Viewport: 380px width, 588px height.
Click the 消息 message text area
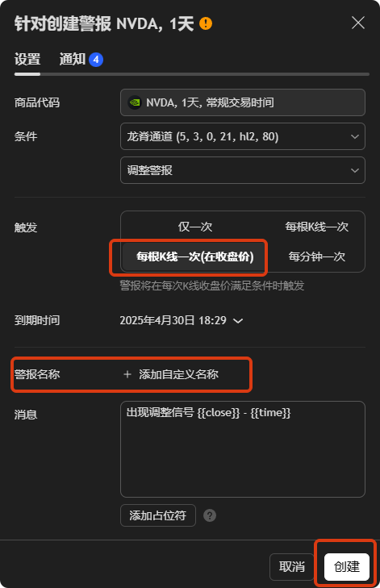(x=243, y=449)
